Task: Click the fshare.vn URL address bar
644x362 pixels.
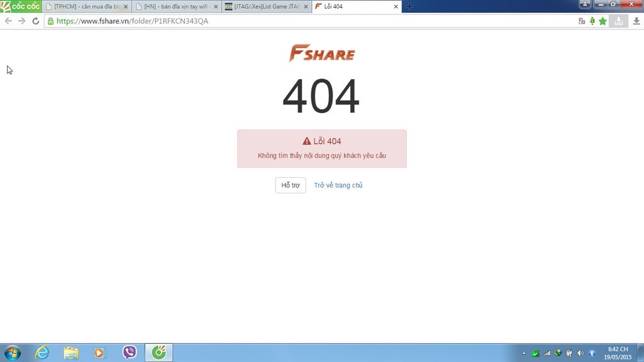Action: pos(312,21)
